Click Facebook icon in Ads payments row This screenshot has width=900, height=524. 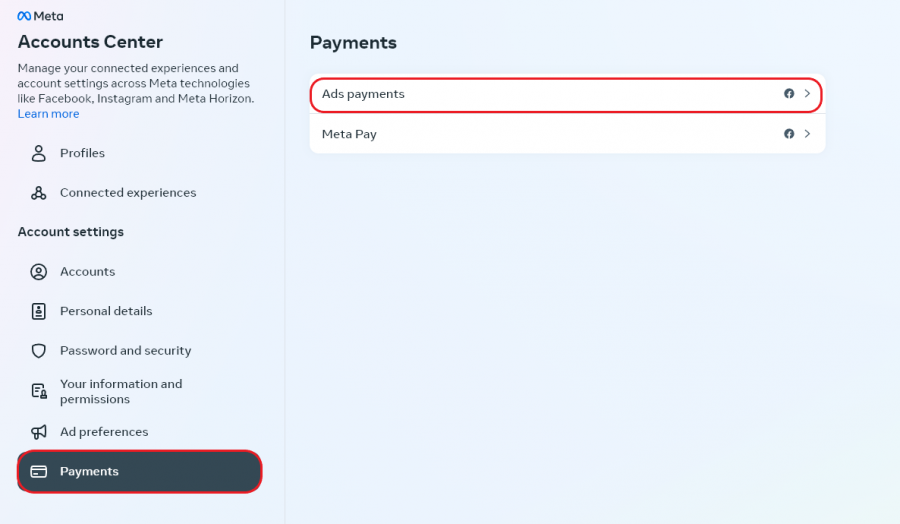[x=789, y=94]
